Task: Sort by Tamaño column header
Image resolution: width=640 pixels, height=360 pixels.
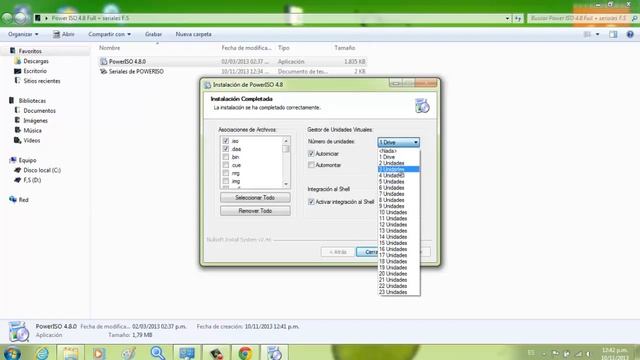Action: point(345,48)
